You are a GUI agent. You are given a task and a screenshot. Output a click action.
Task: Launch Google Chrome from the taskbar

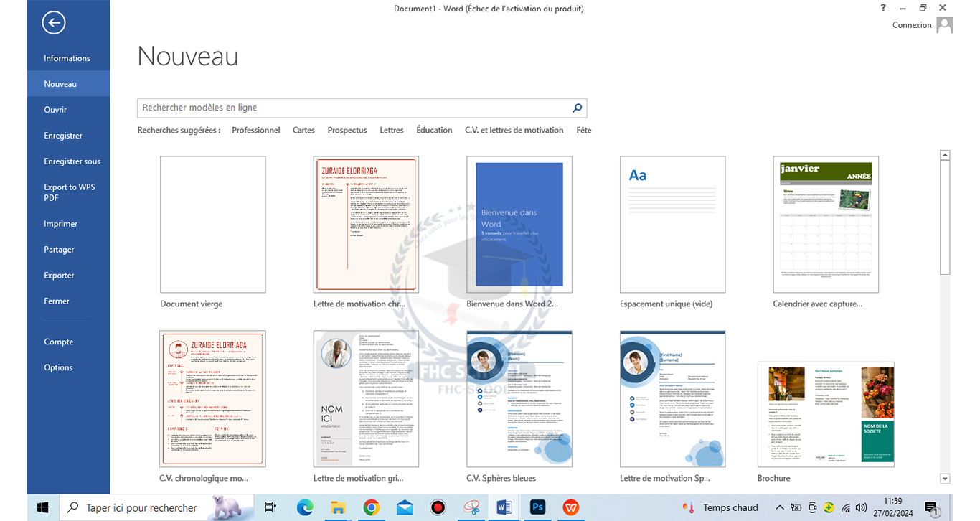[371, 507]
